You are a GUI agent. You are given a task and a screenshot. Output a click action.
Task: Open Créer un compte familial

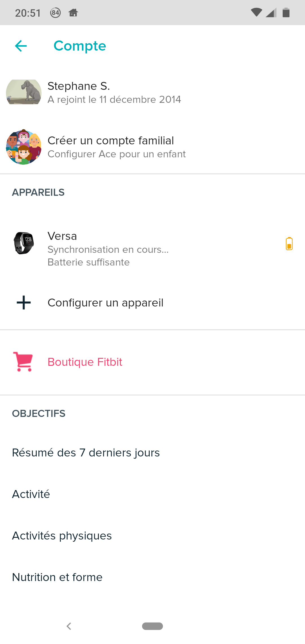click(111, 141)
